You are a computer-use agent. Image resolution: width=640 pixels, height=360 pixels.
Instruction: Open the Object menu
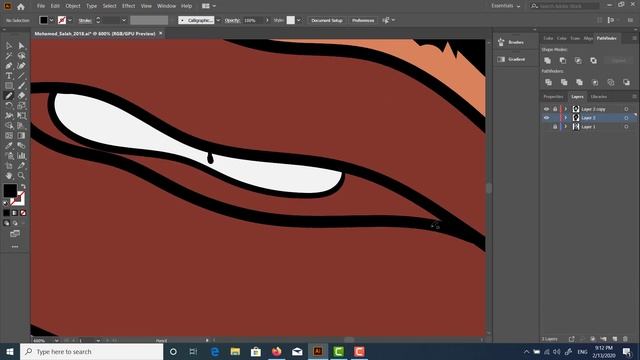[73, 6]
